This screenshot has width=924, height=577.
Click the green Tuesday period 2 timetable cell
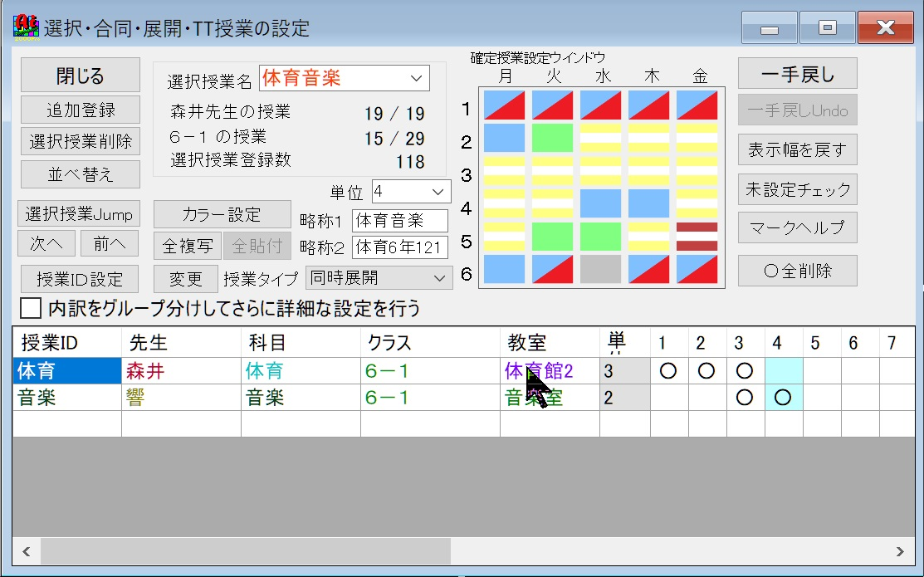(553, 138)
